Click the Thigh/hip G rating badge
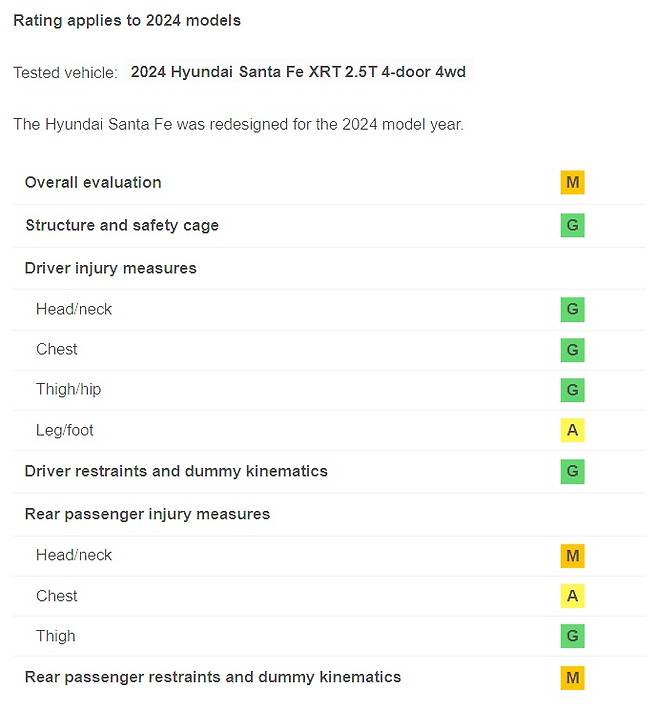 (x=572, y=390)
